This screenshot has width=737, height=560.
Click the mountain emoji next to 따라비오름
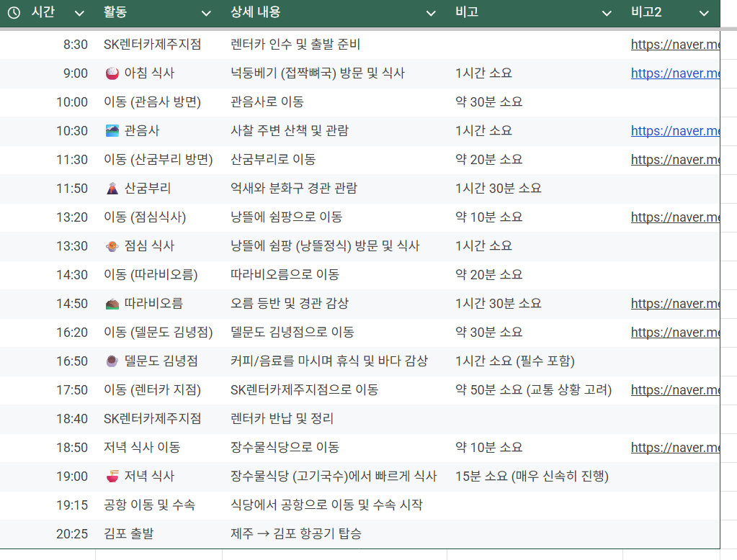coord(112,304)
